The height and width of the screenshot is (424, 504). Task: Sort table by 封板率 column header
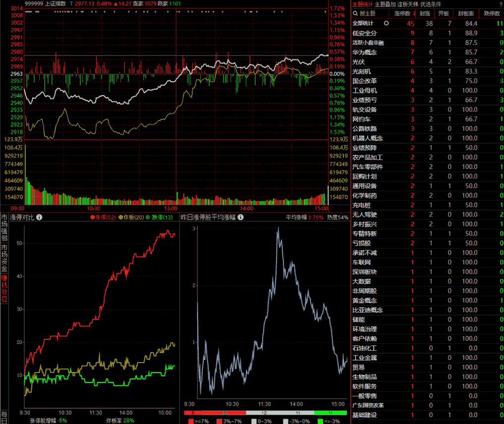coord(466,13)
